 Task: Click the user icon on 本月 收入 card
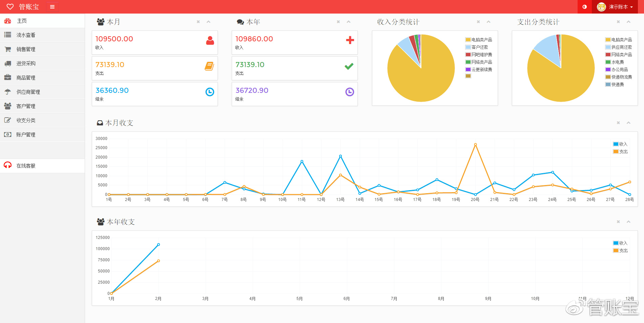(x=210, y=40)
